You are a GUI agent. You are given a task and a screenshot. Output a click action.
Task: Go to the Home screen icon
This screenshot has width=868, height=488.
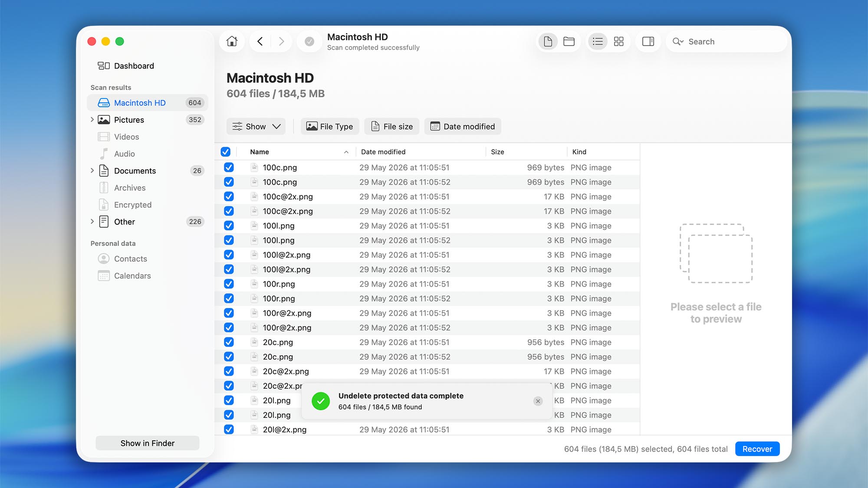coord(232,41)
